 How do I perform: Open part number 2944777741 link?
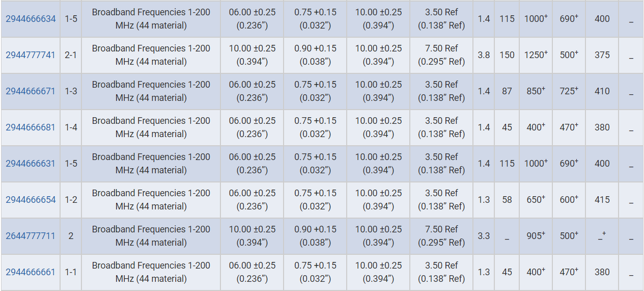click(31, 55)
